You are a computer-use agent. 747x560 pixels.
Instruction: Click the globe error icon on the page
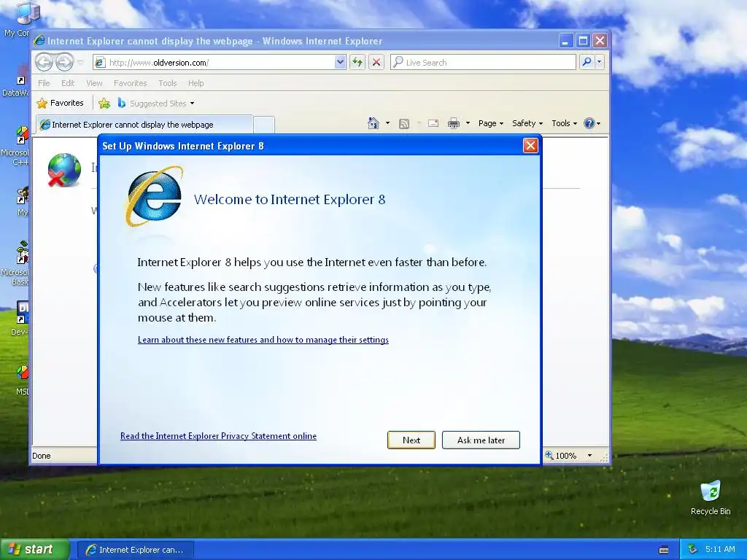point(64,170)
